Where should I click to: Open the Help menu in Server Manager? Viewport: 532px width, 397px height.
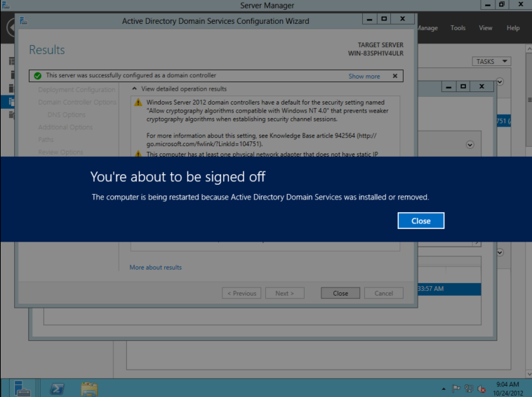[512, 28]
